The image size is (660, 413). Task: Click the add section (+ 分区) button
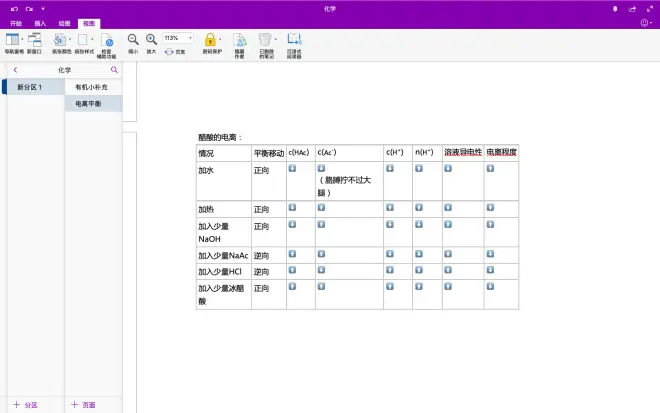(x=26, y=405)
